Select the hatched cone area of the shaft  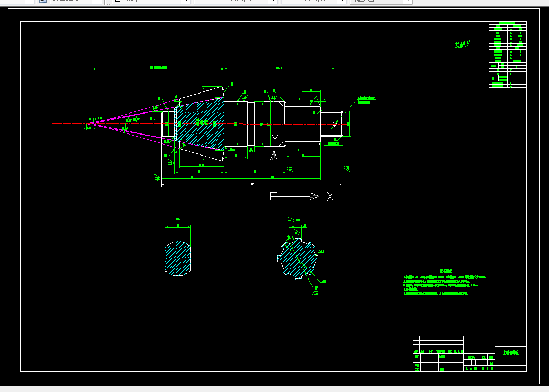pos(200,124)
